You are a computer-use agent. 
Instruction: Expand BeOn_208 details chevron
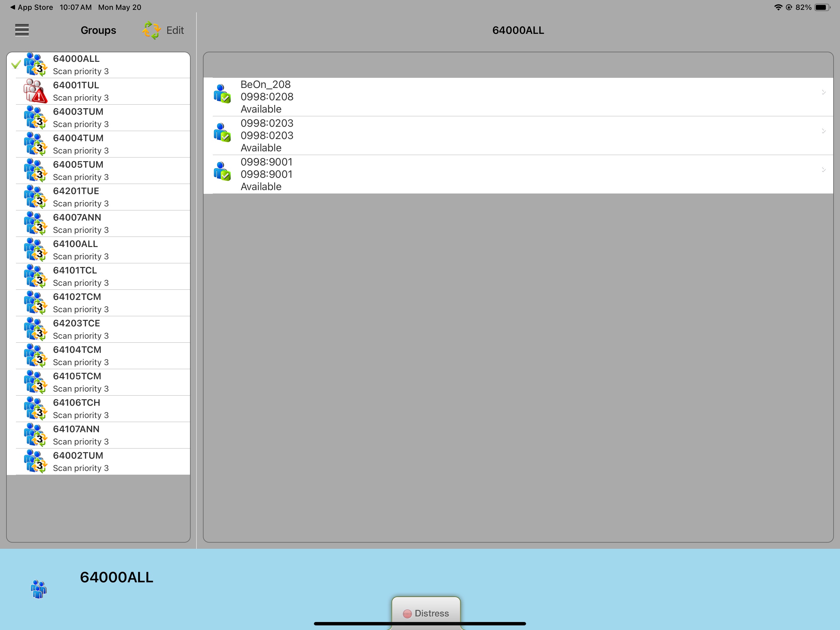823,92
